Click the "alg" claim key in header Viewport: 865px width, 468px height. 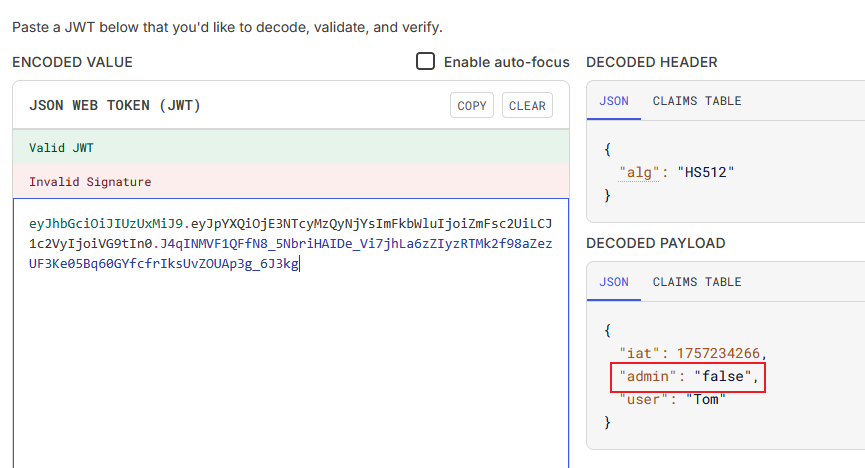(x=639, y=173)
